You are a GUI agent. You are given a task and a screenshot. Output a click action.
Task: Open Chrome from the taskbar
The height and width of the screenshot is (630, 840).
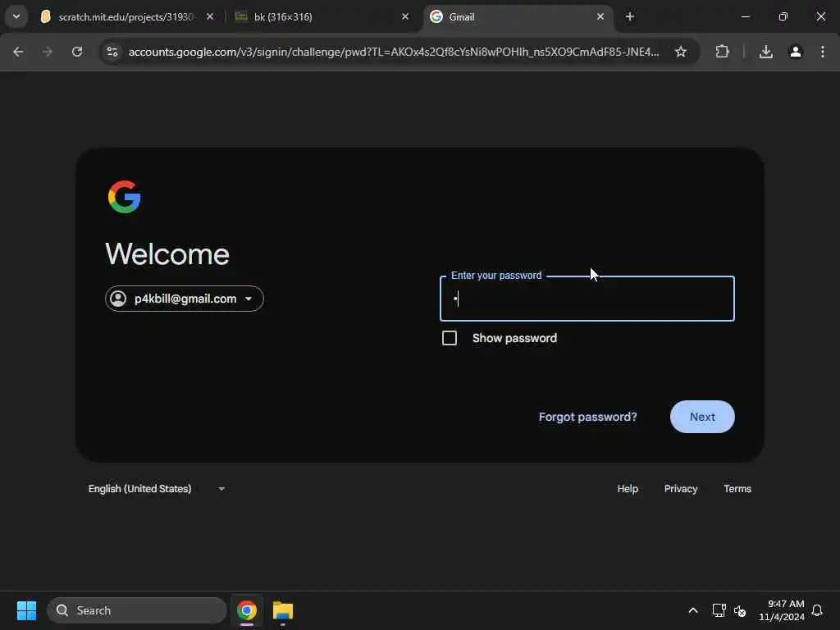(247, 610)
